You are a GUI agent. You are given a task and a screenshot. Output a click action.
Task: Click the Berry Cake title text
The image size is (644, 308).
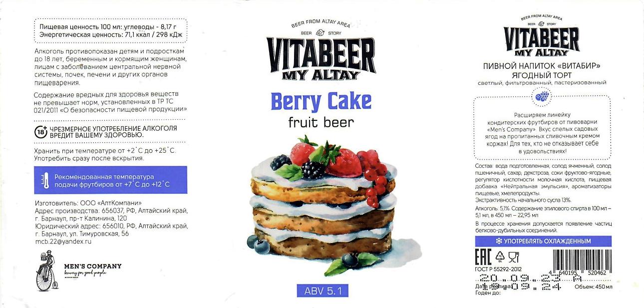point(321,101)
